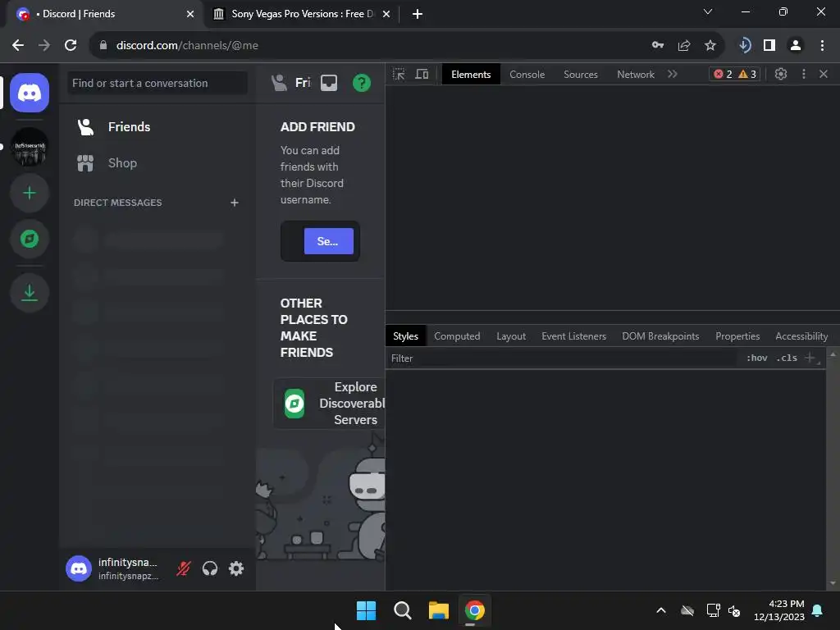This screenshot has width=840, height=630.
Task: Open the tab search chevron dropdown
Action: tap(708, 11)
